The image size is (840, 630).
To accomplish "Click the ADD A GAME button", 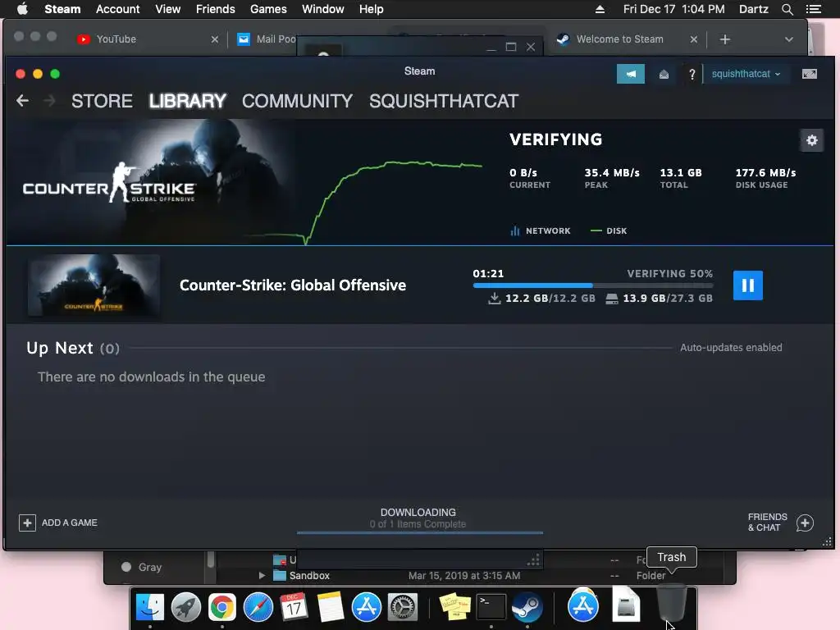I will coord(58,523).
